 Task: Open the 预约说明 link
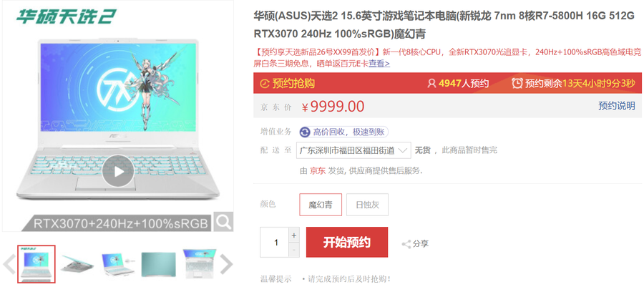click(x=617, y=106)
